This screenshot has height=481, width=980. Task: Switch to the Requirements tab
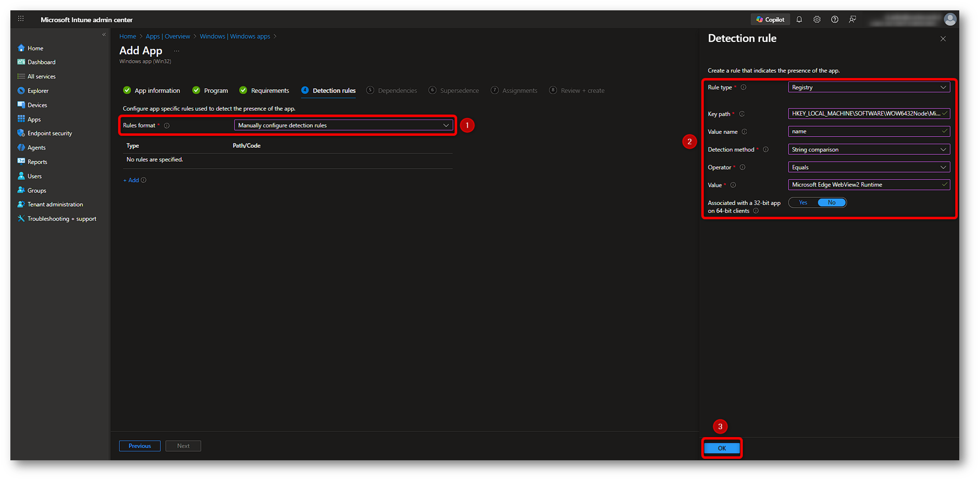pyautogui.click(x=270, y=91)
